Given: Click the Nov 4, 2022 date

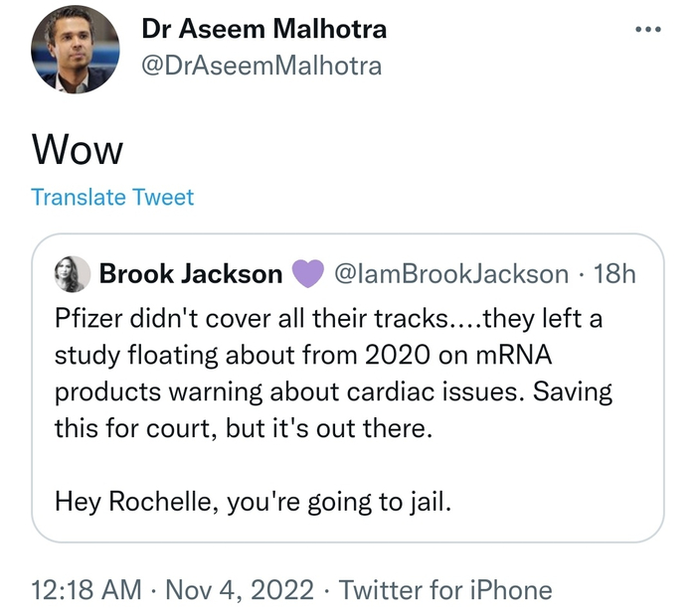Looking at the screenshot, I should click(240, 589).
